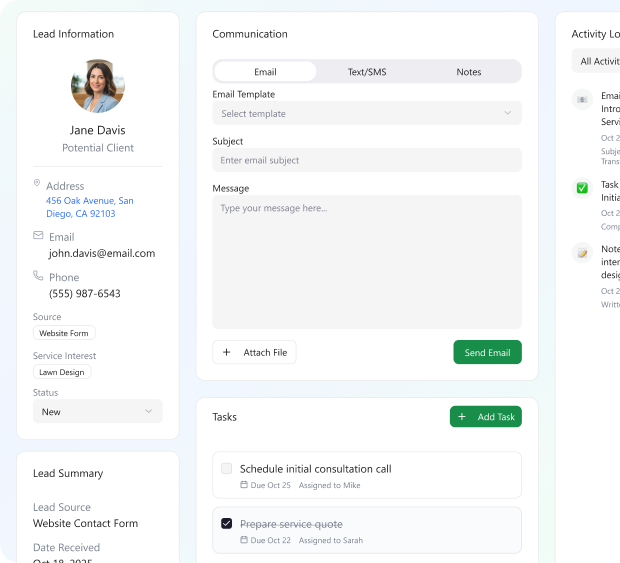Open the Status dropdown showing New
The image size is (620, 563).
point(98,411)
